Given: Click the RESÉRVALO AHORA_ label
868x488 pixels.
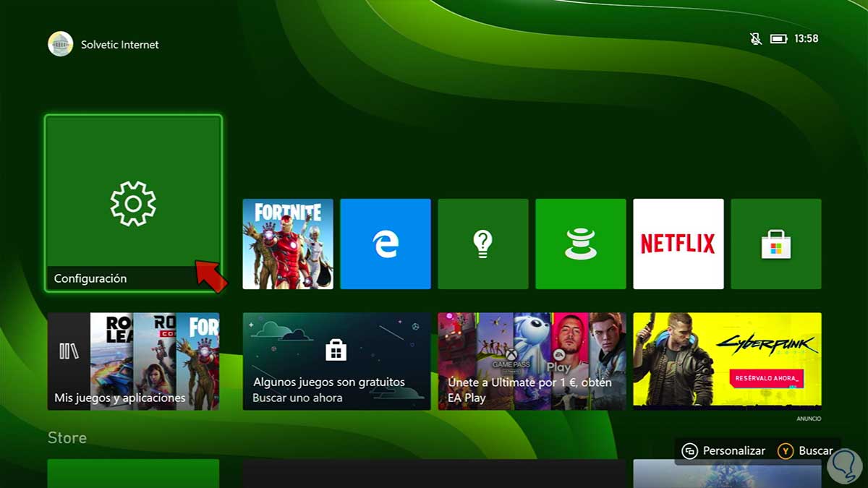Looking at the screenshot, I should point(767,377).
